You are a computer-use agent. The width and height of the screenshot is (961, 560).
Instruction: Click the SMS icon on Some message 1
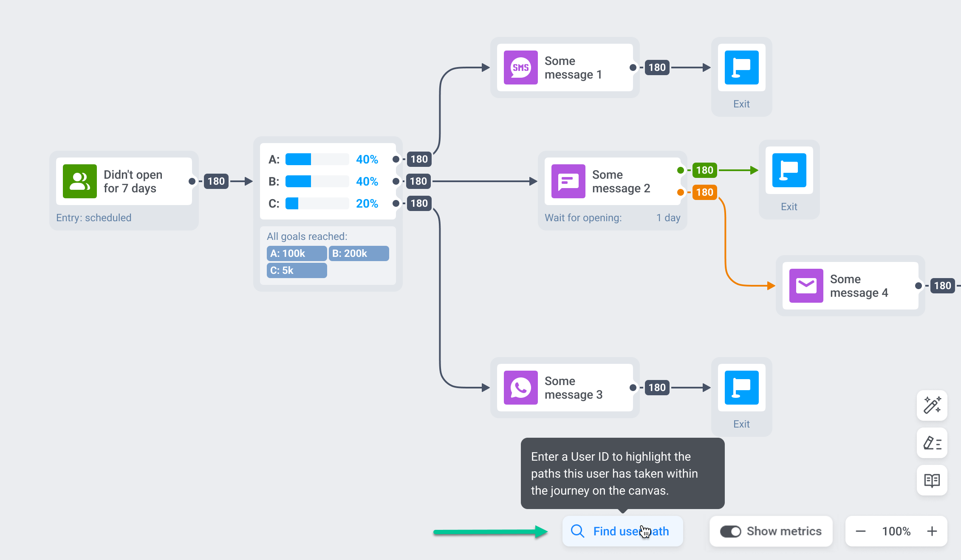coord(520,68)
